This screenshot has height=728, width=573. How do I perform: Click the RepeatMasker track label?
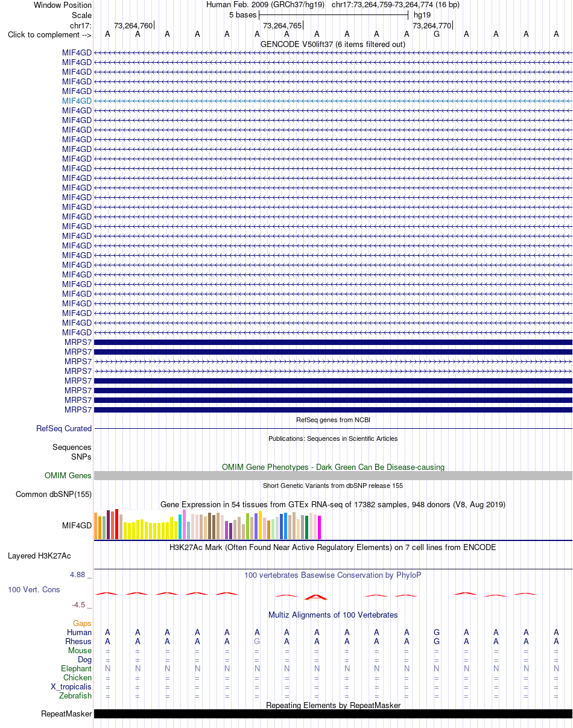pos(66,714)
